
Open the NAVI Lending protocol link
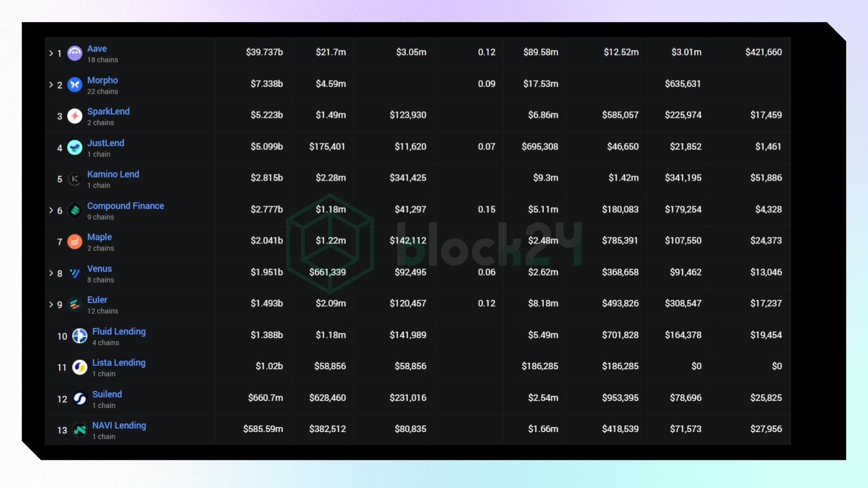(x=119, y=426)
